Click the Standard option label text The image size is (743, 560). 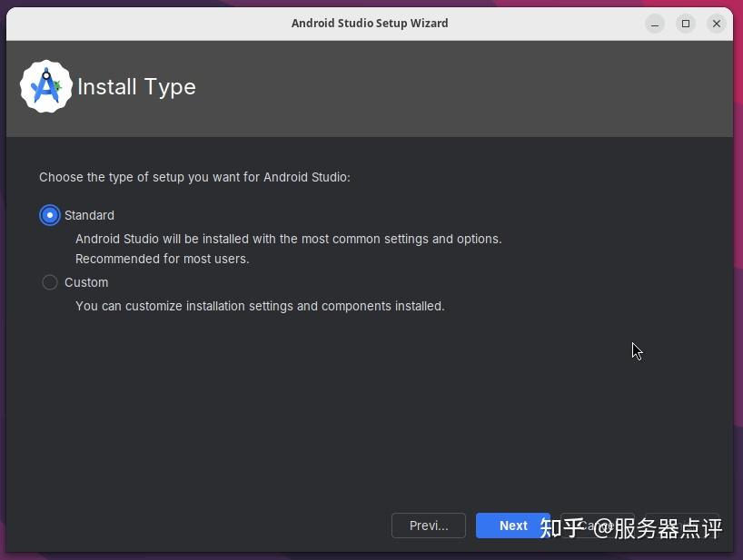click(x=89, y=215)
